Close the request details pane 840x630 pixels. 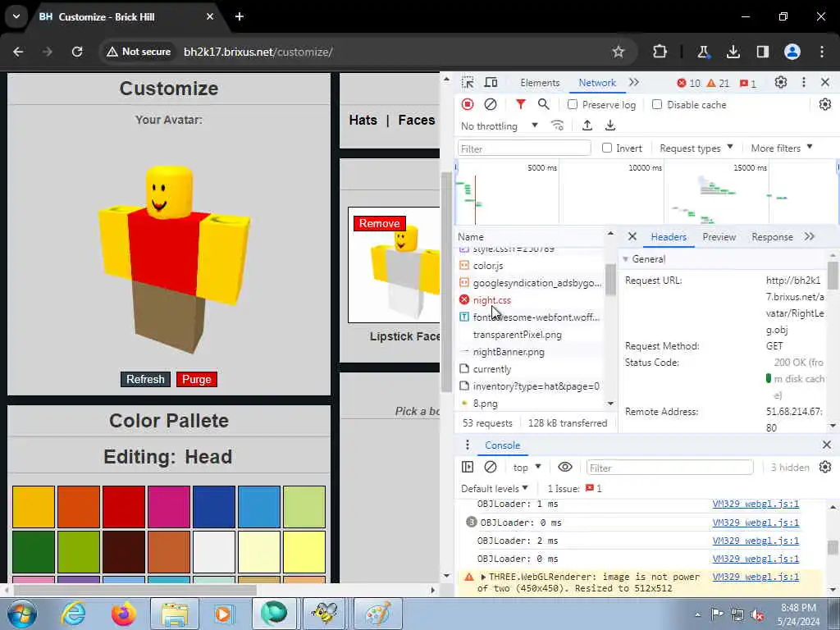[x=632, y=237]
